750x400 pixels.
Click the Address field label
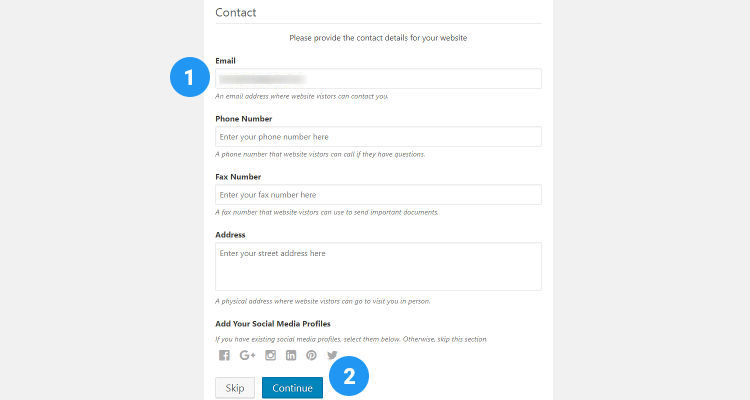pyautogui.click(x=230, y=235)
